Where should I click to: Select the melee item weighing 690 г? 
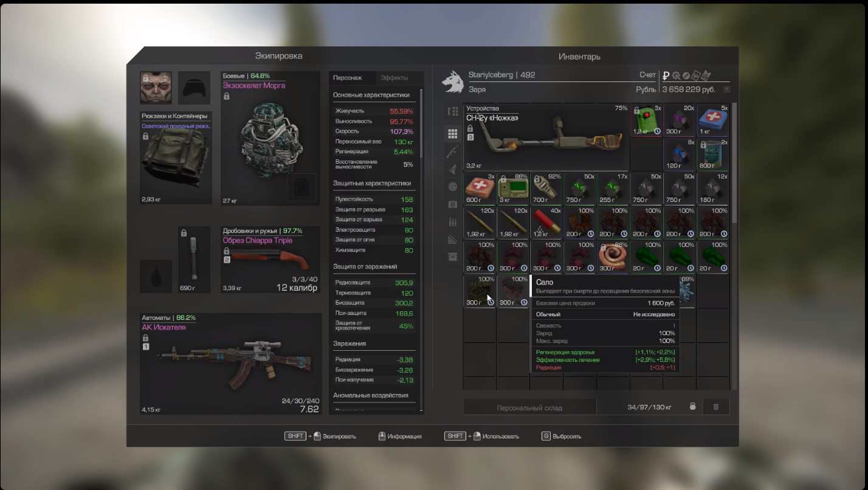[x=194, y=260]
